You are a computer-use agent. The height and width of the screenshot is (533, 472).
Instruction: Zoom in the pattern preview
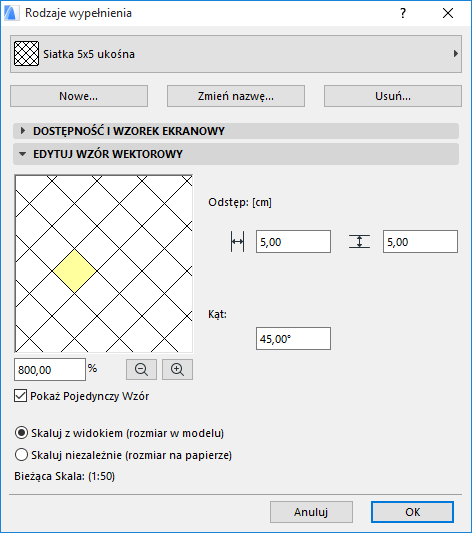177,369
